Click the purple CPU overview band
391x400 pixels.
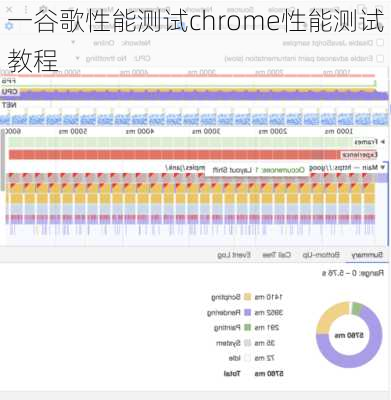pos(195,96)
